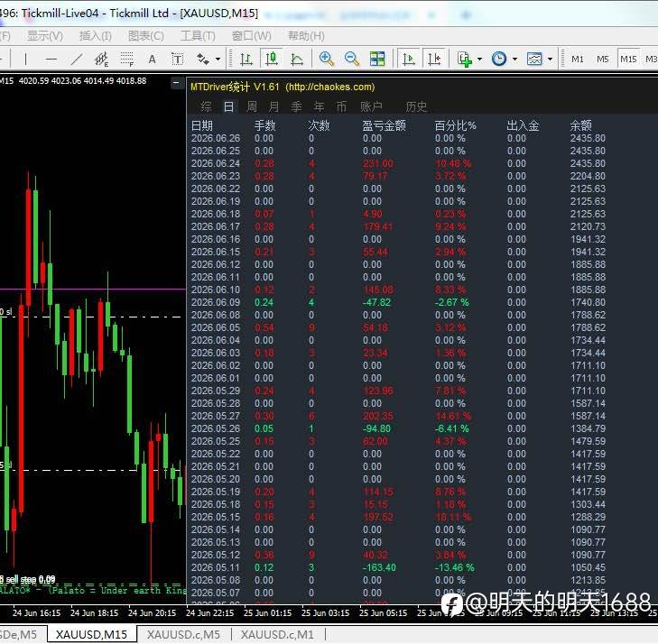Switch to the 季 quarterly statistics tab
This screenshot has width=658, height=644.
pos(296,106)
